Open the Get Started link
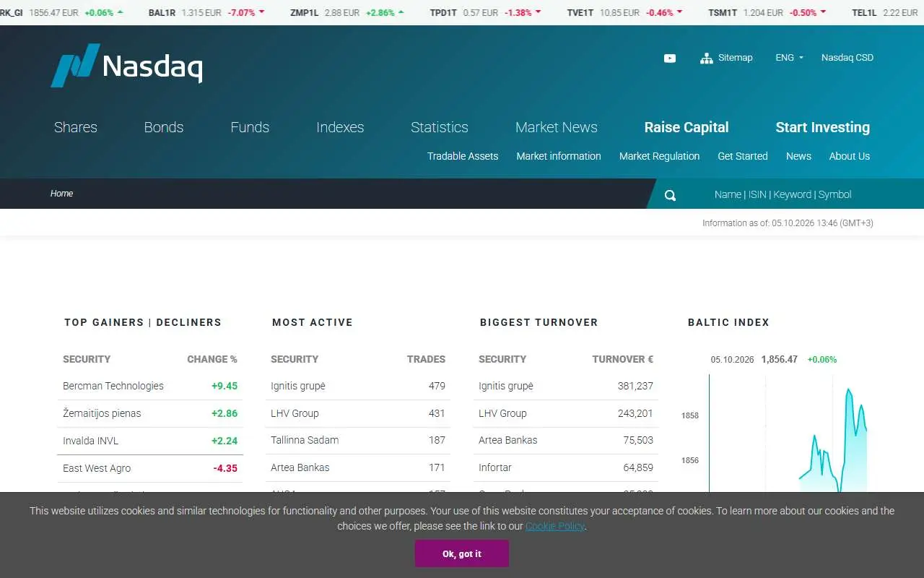This screenshot has width=924, height=578. [743, 156]
